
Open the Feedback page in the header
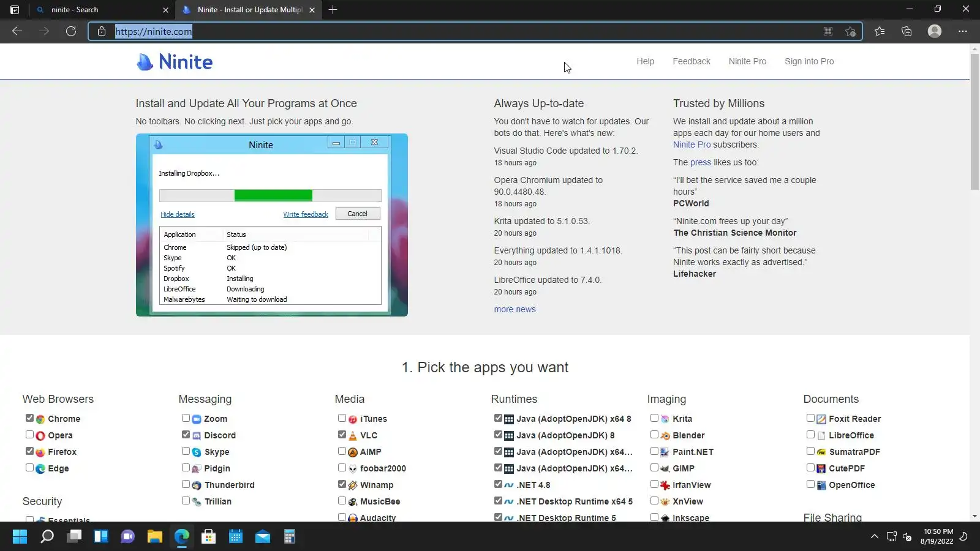pos(692,61)
